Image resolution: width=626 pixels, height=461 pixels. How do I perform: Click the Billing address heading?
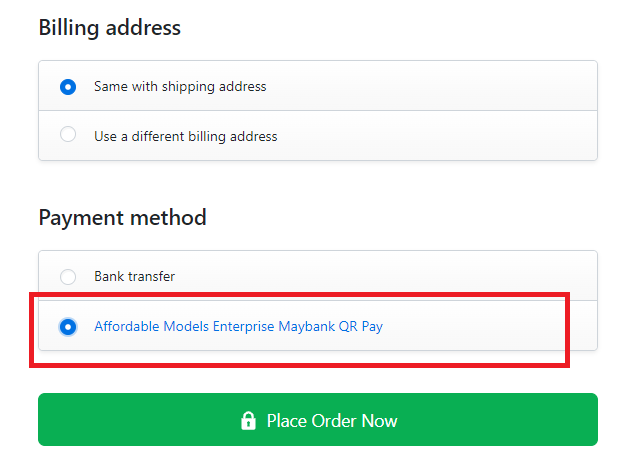click(109, 28)
